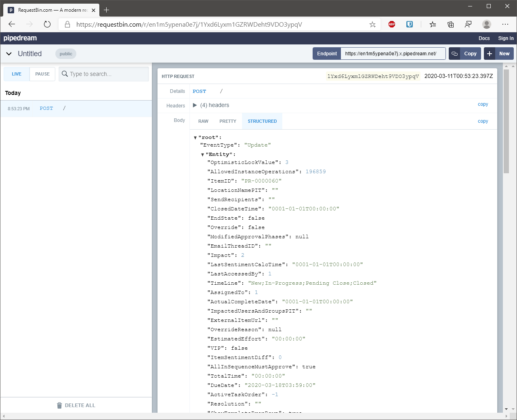Click the POST method in Details row

tap(199, 91)
